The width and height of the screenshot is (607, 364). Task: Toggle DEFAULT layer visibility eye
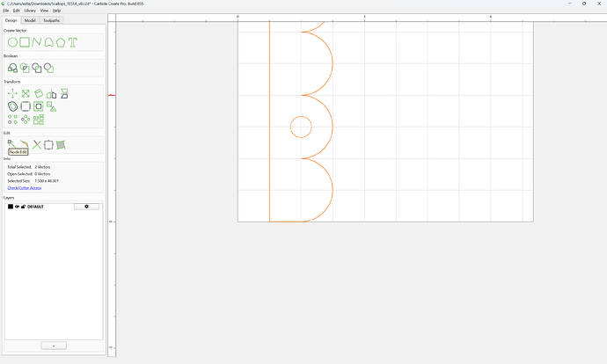[17, 207]
